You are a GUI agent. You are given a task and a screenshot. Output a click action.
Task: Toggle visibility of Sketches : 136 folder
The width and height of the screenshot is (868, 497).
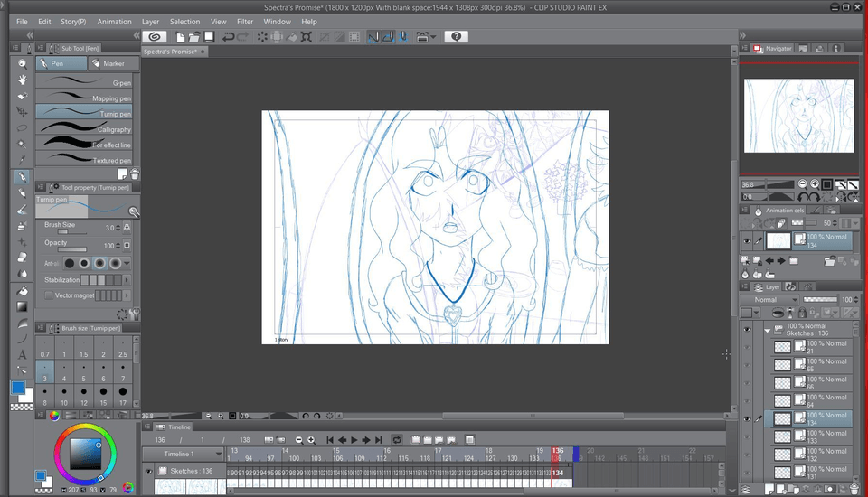747,330
